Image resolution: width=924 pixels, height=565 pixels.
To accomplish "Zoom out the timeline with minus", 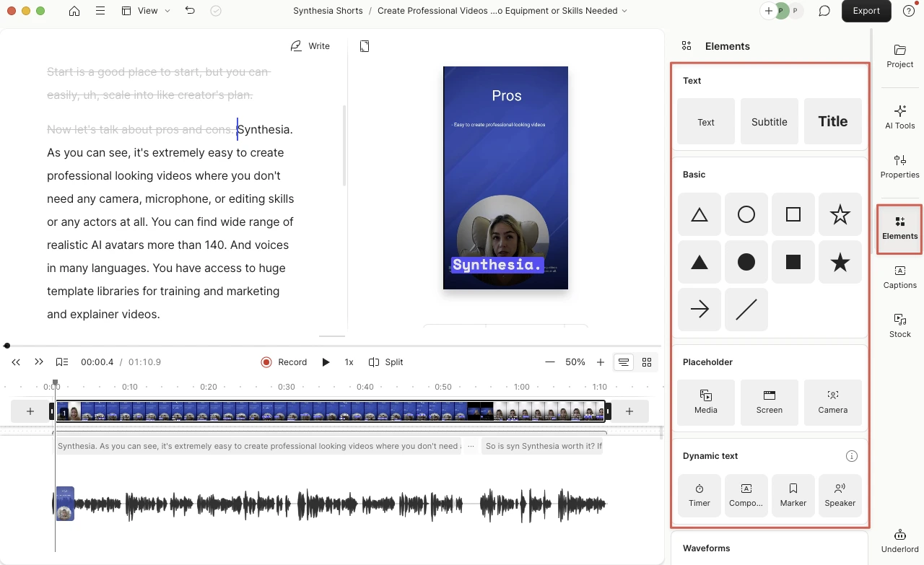I will pyautogui.click(x=550, y=362).
